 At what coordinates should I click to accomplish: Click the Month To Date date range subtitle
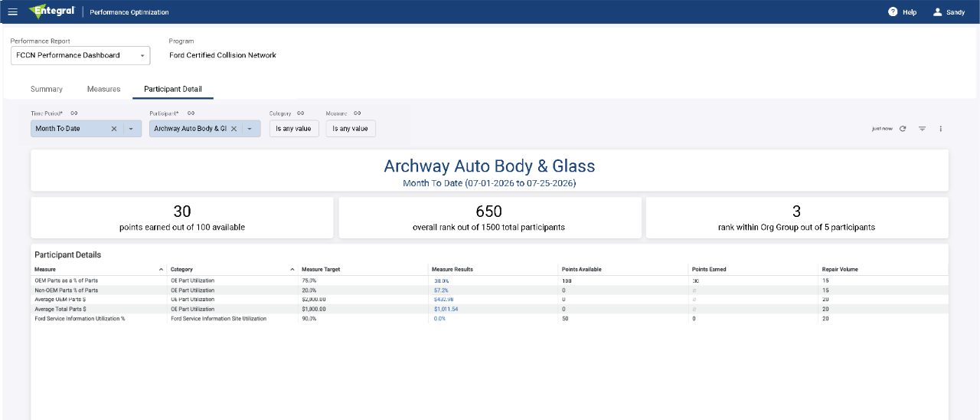(x=489, y=184)
